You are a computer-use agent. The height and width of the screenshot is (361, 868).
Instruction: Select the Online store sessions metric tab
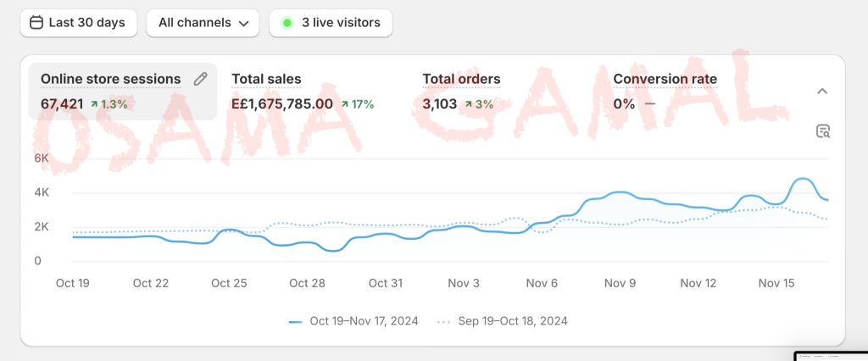tap(111, 80)
